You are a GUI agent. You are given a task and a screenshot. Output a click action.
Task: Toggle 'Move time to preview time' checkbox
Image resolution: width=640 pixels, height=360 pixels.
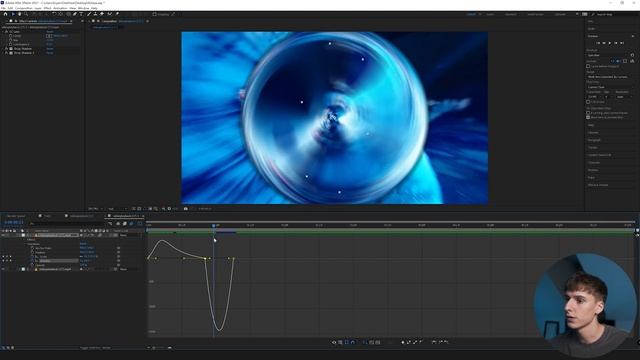(588, 117)
